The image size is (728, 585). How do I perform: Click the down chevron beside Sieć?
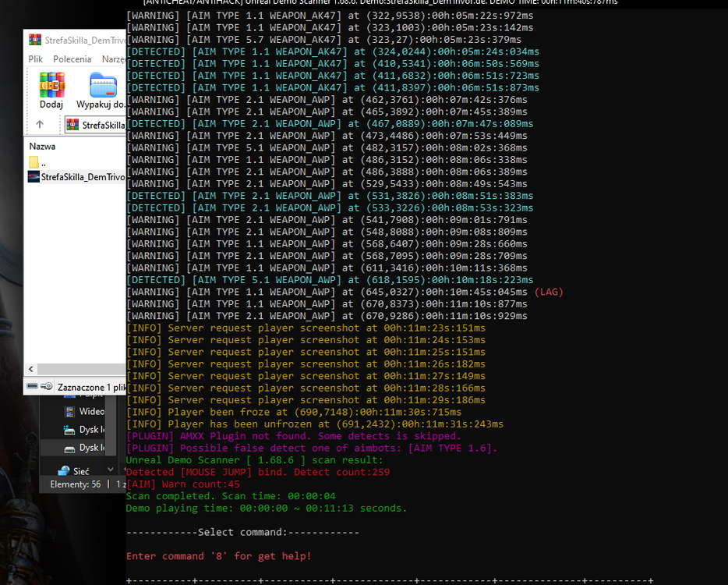coord(111,470)
